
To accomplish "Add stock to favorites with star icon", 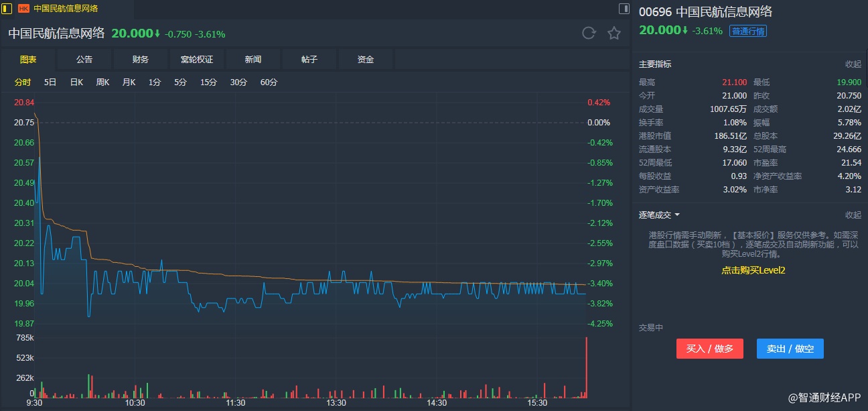I will coord(614,34).
